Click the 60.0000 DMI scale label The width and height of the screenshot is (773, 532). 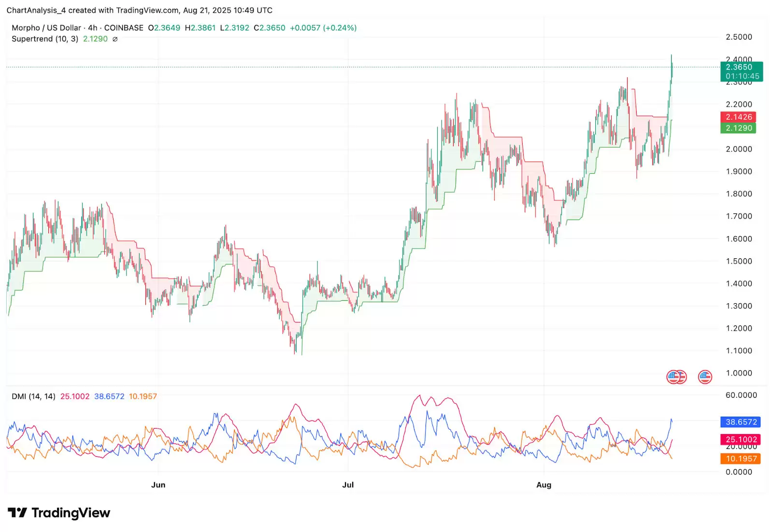[x=741, y=395]
